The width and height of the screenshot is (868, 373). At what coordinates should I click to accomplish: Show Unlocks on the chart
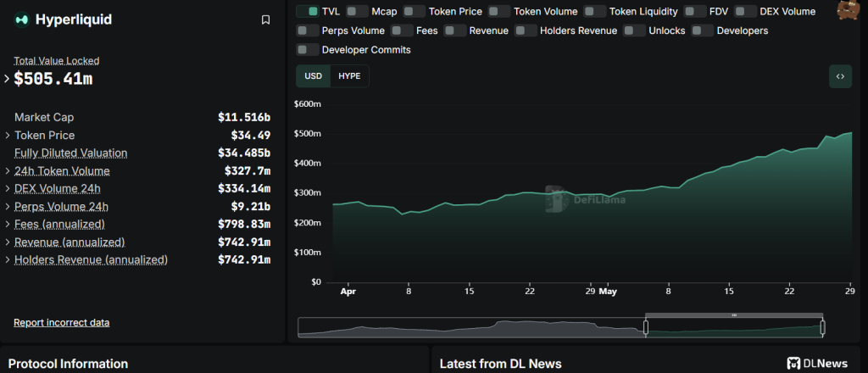(634, 31)
